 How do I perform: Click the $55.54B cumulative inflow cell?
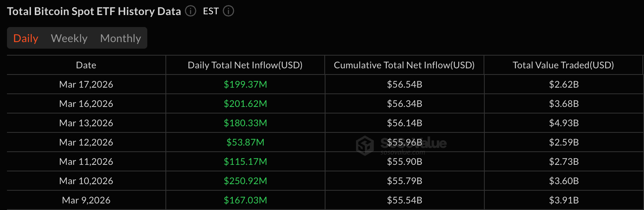[x=405, y=200]
